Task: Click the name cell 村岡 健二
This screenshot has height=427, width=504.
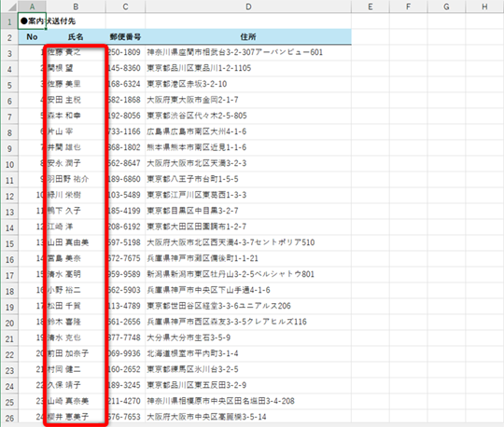Action: [76, 369]
